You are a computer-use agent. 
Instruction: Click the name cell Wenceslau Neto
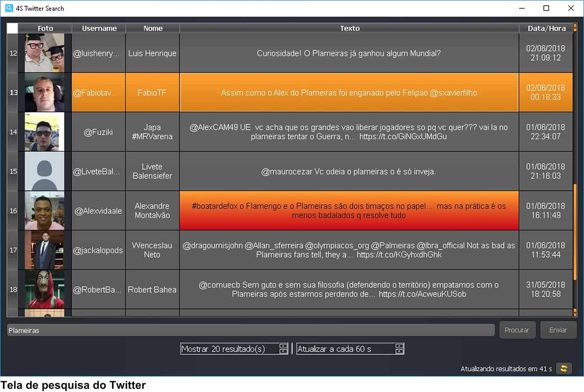point(152,250)
